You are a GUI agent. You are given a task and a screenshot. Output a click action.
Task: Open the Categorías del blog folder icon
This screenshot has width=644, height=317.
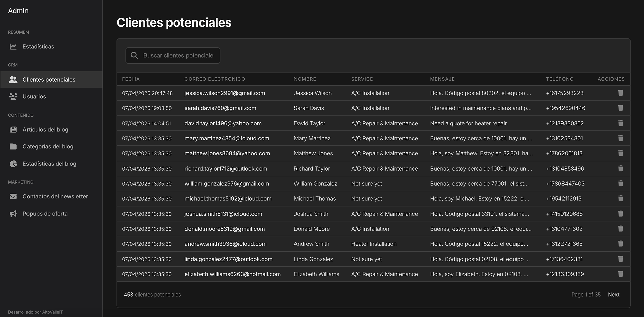click(13, 146)
